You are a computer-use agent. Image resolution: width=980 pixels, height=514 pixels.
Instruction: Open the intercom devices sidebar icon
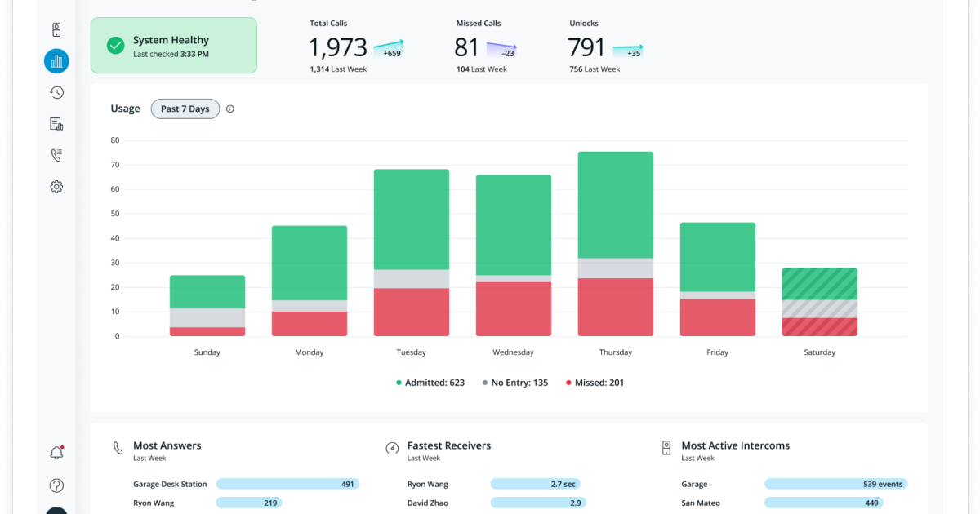click(56, 30)
